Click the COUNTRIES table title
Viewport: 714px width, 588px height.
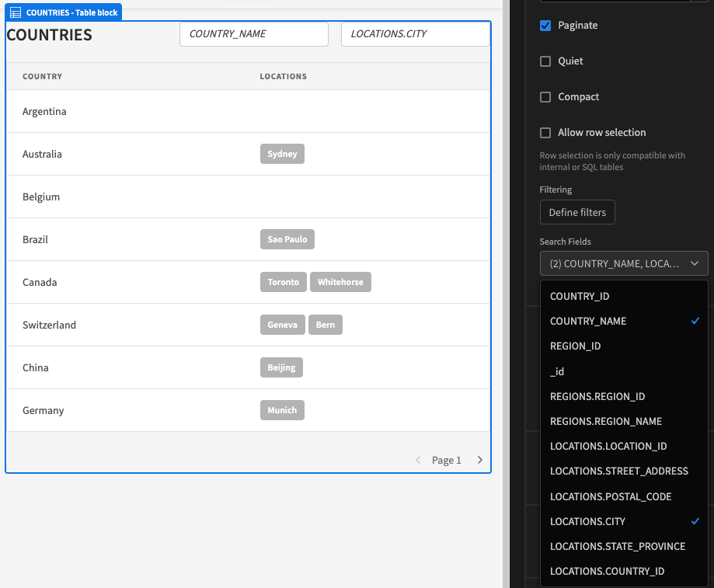coord(49,35)
